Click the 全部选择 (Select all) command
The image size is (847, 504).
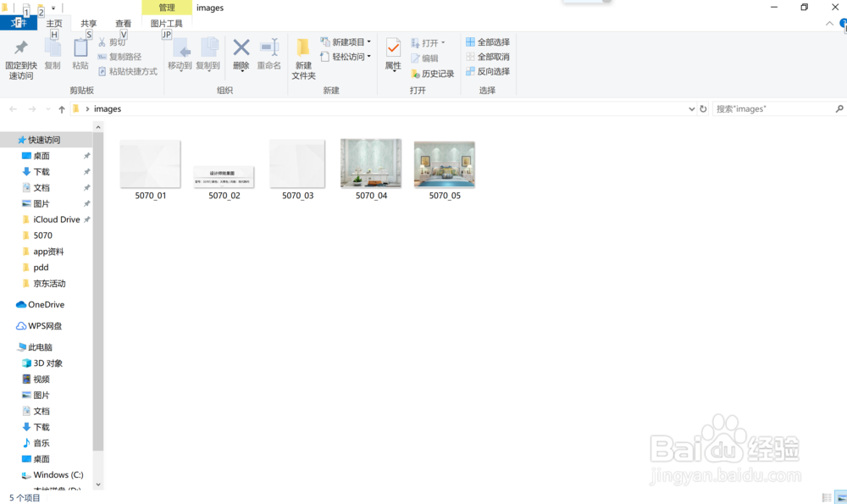pyautogui.click(x=486, y=41)
